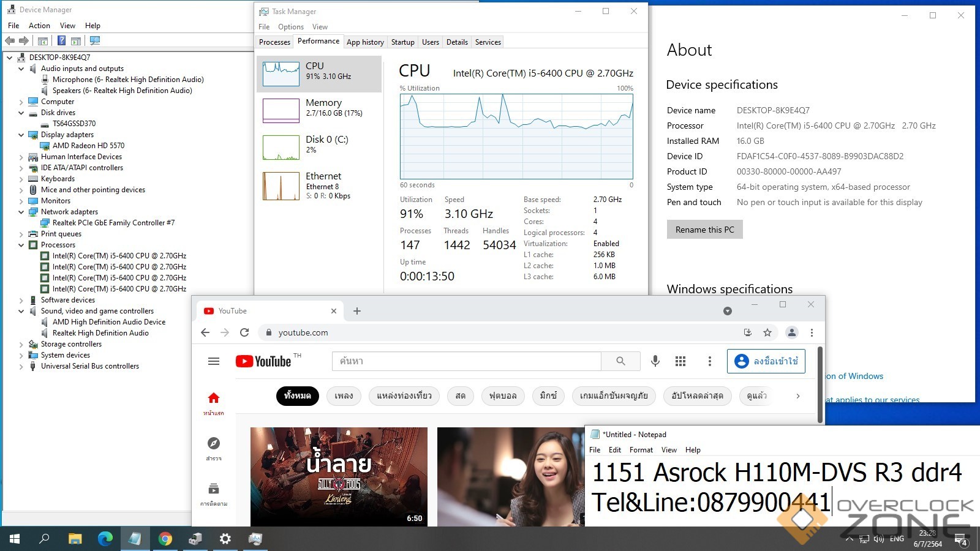
Task: Click YouTube voice search microphone icon
Action: coord(655,361)
